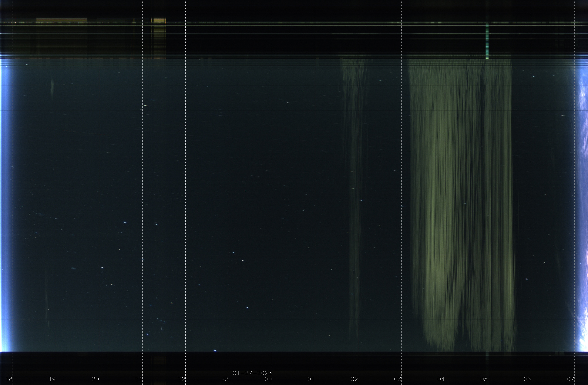Pick the 02 hour label
The image size is (588, 385).
click(x=355, y=379)
